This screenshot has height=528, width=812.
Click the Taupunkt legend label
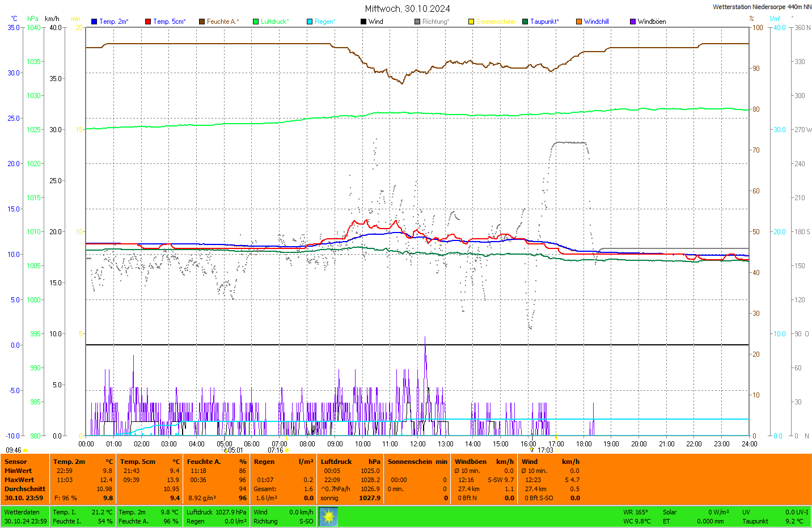[544, 22]
